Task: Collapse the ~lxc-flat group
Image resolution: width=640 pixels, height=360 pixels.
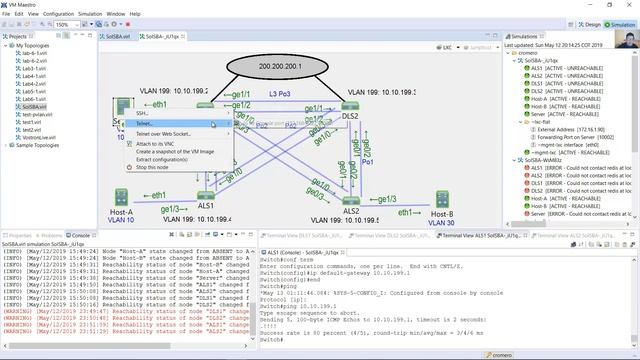Action: tap(520, 122)
